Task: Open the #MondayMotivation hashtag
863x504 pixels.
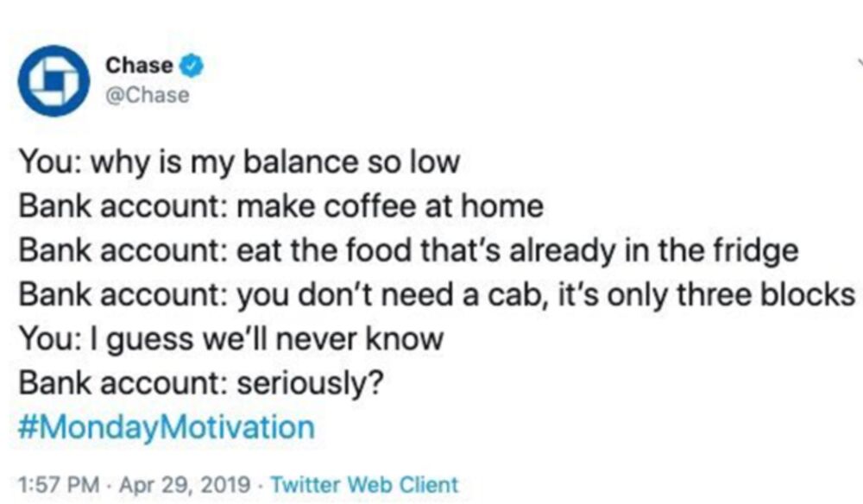Action: [167, 427]
